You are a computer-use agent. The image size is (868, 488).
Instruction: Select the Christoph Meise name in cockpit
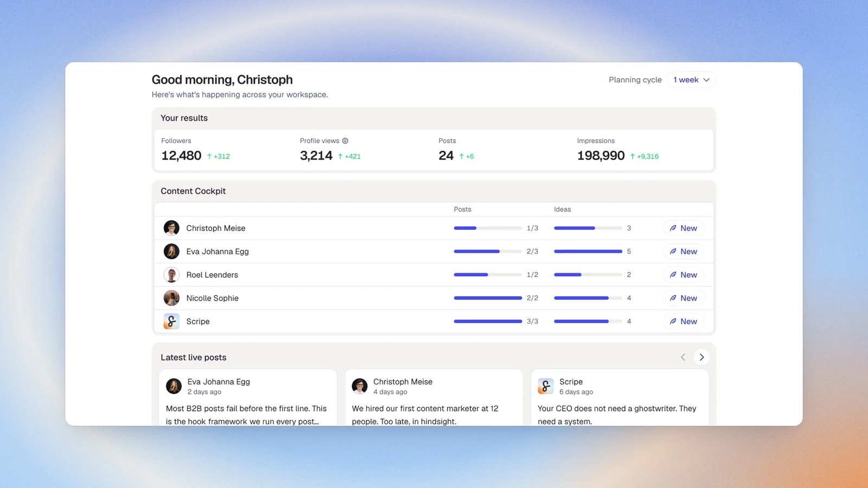pyautogui.click(x=216, y=228)
